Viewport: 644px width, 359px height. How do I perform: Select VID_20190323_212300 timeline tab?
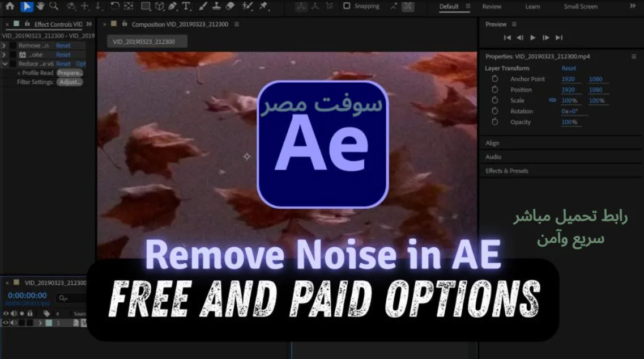click(x=55, y=283)
